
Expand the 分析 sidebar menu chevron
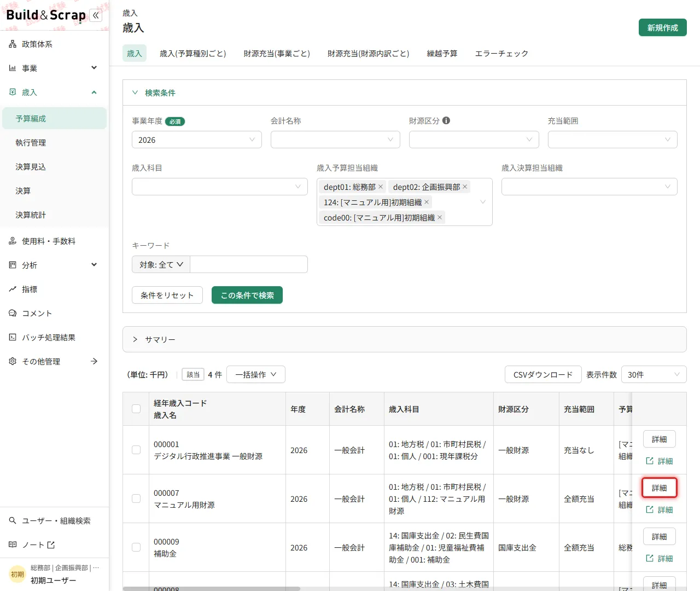click(x=94, y=265)
